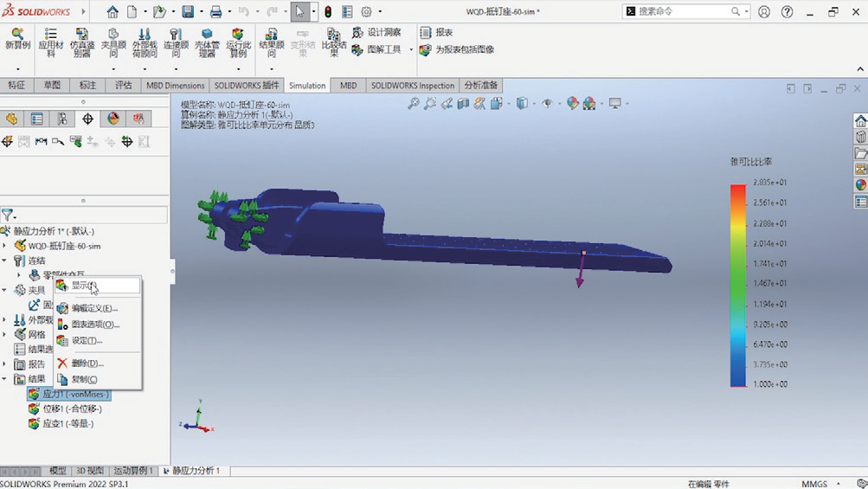Open the 设计洞察 (Design Insight) tool
The image size is (868, 489).
tap(376, 32)
